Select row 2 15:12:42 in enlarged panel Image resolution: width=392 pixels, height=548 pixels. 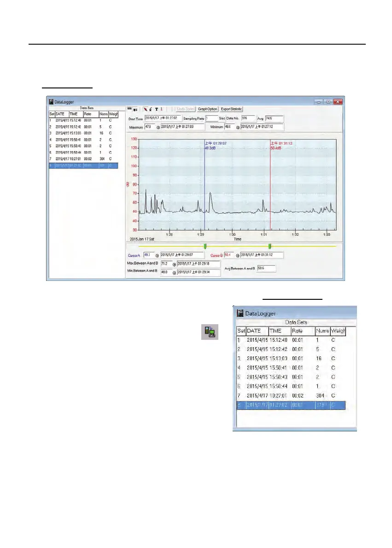click(x=291, y=349)
